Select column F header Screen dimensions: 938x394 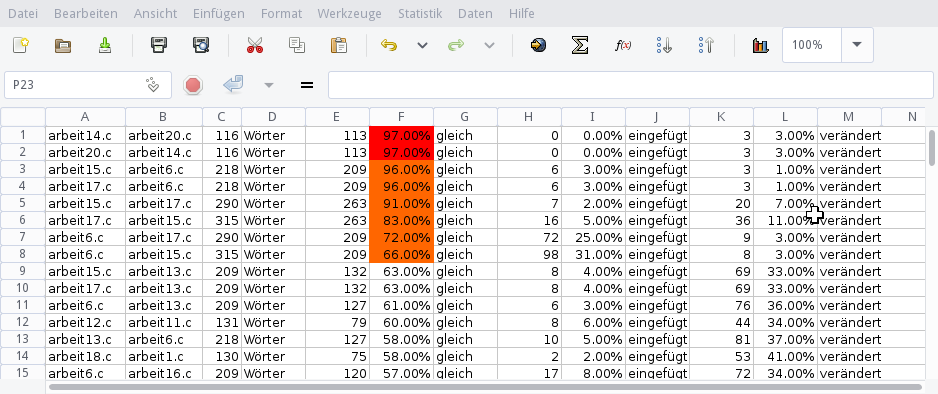click(x=401, y=117)
